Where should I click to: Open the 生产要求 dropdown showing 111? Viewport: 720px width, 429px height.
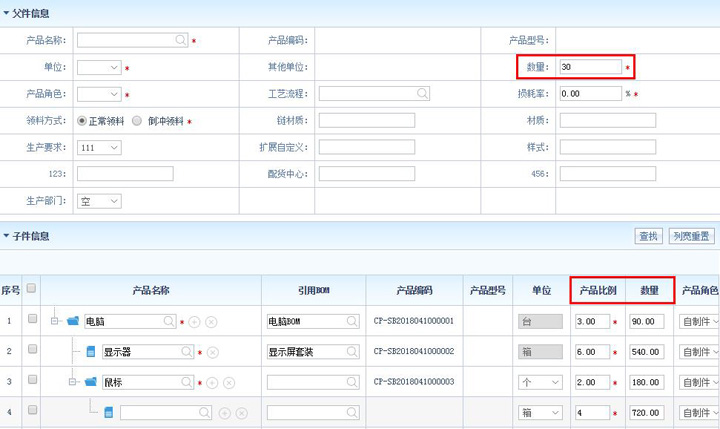[x=99, y=147]
